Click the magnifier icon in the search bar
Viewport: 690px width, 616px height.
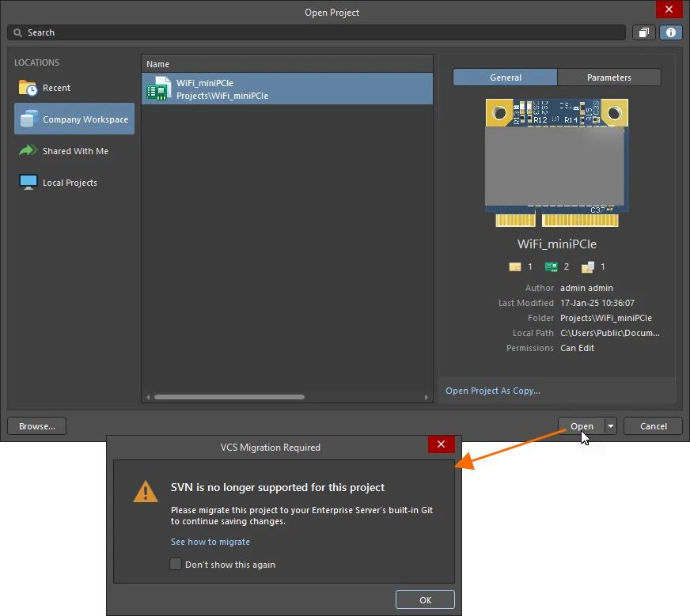(17, 32)
